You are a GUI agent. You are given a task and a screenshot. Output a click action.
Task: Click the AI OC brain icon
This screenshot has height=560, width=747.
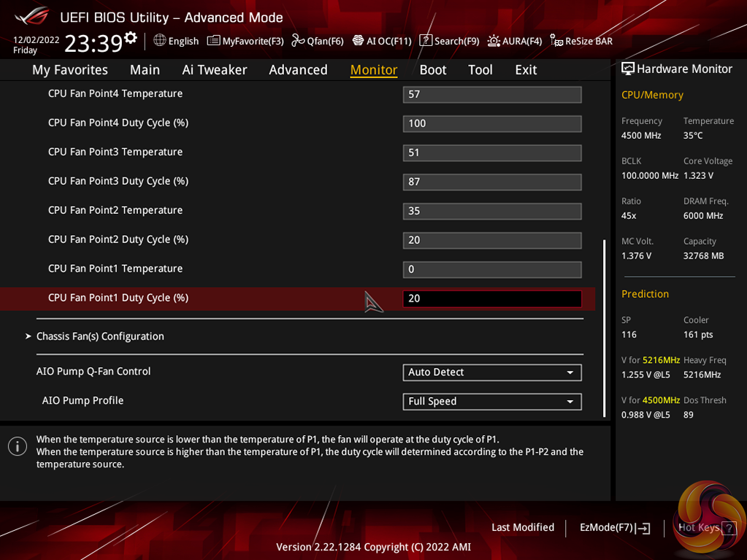(358, 40)
